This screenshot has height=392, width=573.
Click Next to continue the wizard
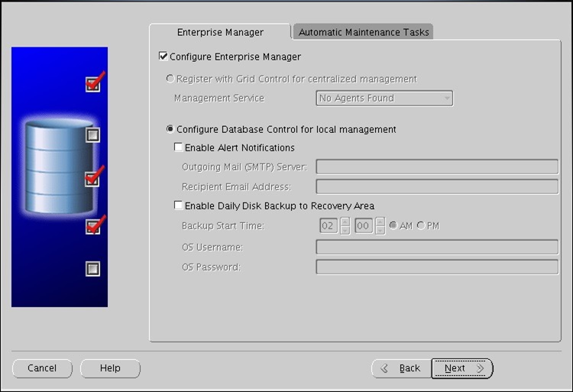pyautogui.click(x=462, y=368)
